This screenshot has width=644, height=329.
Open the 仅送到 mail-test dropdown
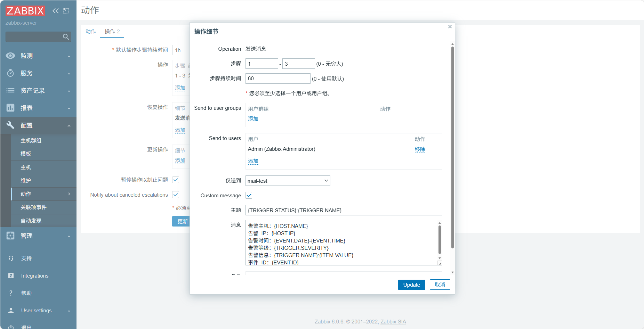click(x=288, y=181)
